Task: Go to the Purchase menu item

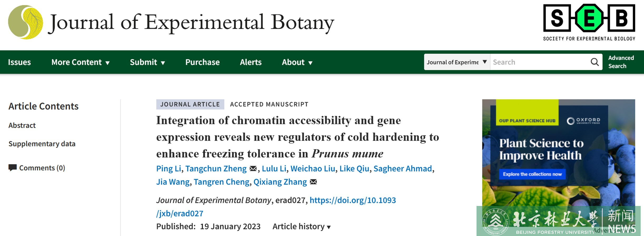Action: click(202, 62)
